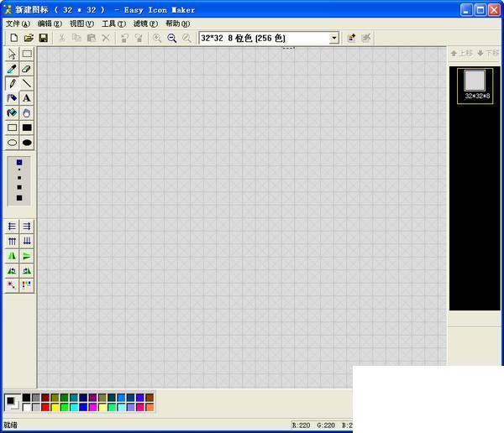
Task: Choose the magenta color swatch
Action: pos(92,407)
